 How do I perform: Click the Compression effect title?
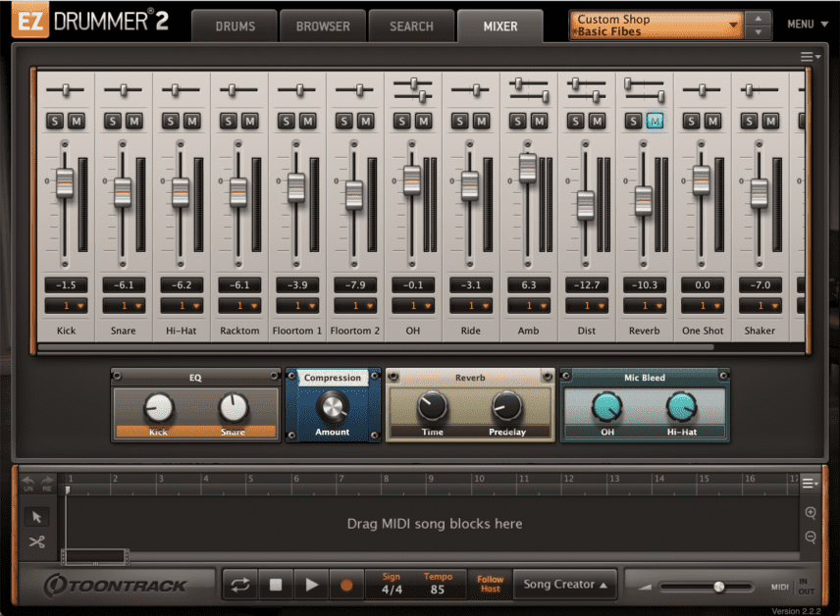[332, 378]
